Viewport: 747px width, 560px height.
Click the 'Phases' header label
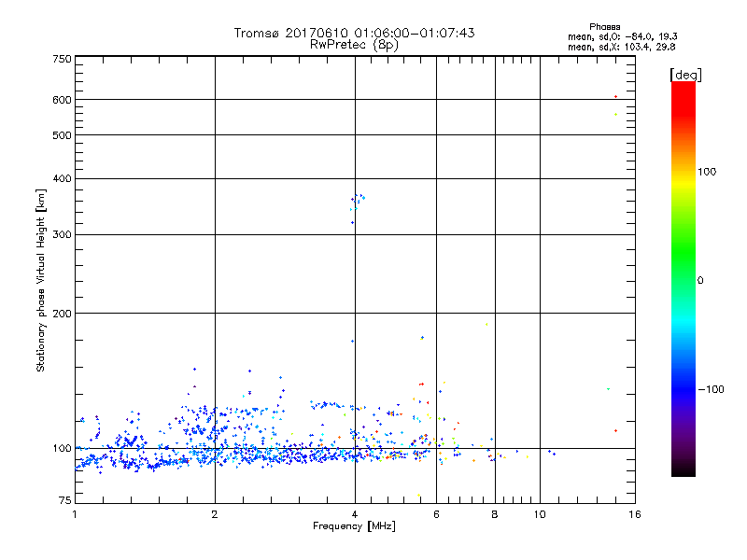click(604, 27)
